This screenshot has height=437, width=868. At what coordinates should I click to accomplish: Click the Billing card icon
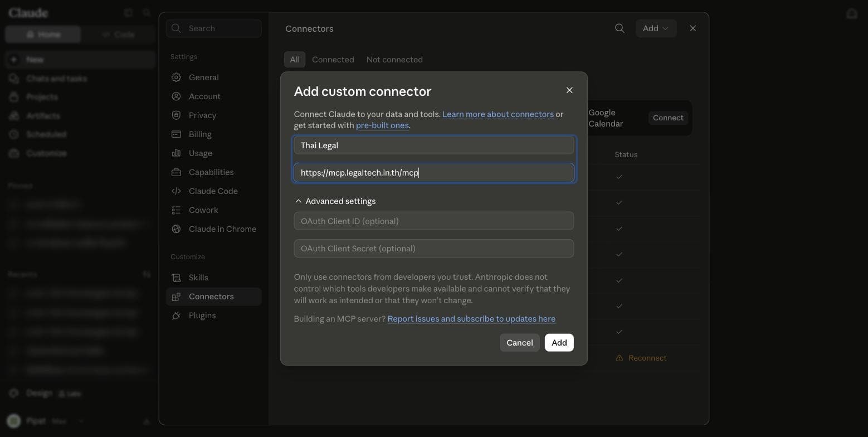(176, 134)
